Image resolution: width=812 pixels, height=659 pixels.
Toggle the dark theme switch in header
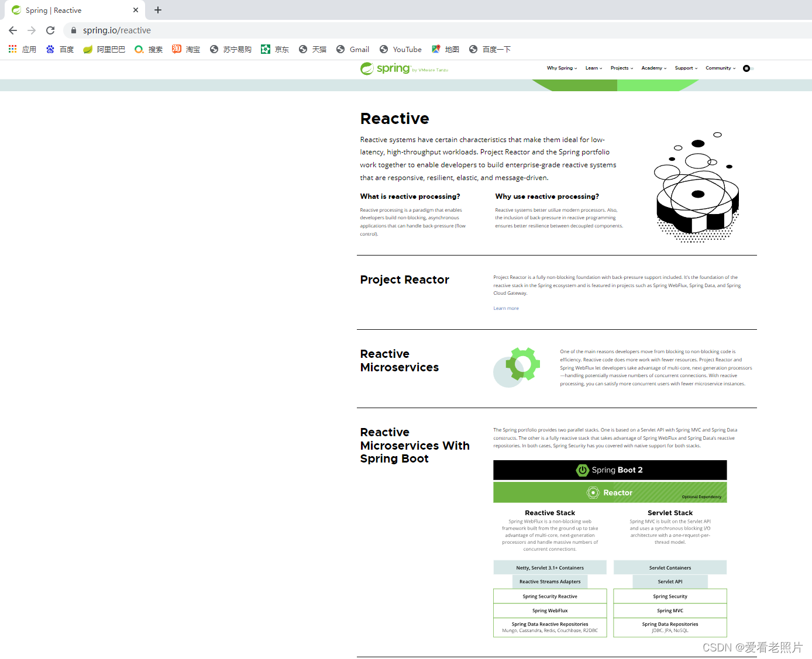point(748,68)
